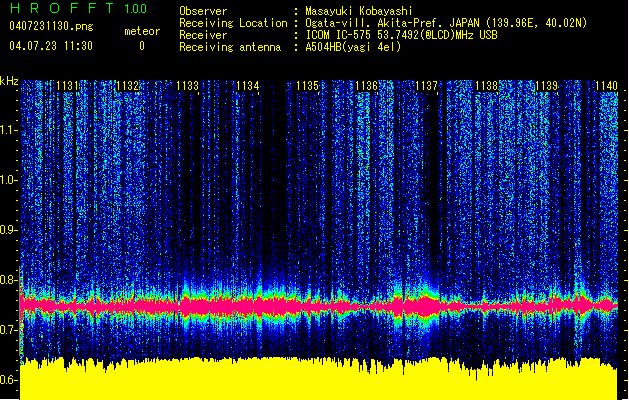
Task: Click the 1.0 frequency axis label
Action: (8, 180)
